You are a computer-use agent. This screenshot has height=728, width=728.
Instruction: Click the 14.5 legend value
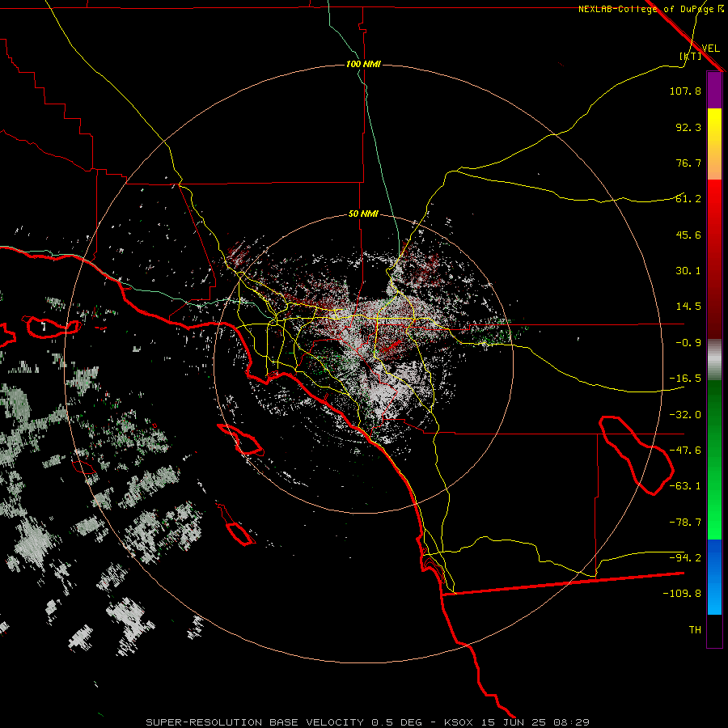coord(688,307)
